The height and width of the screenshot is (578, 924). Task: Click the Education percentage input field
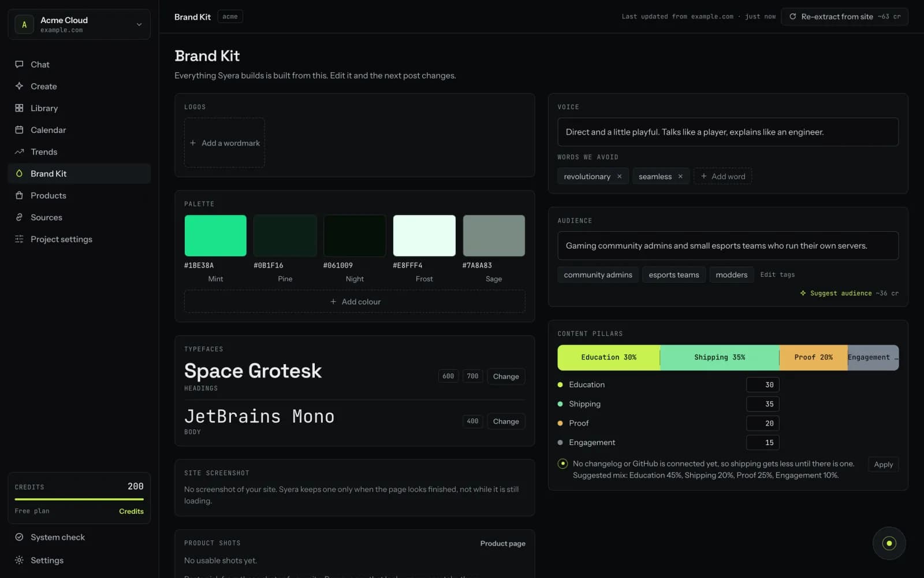[763, 385]
